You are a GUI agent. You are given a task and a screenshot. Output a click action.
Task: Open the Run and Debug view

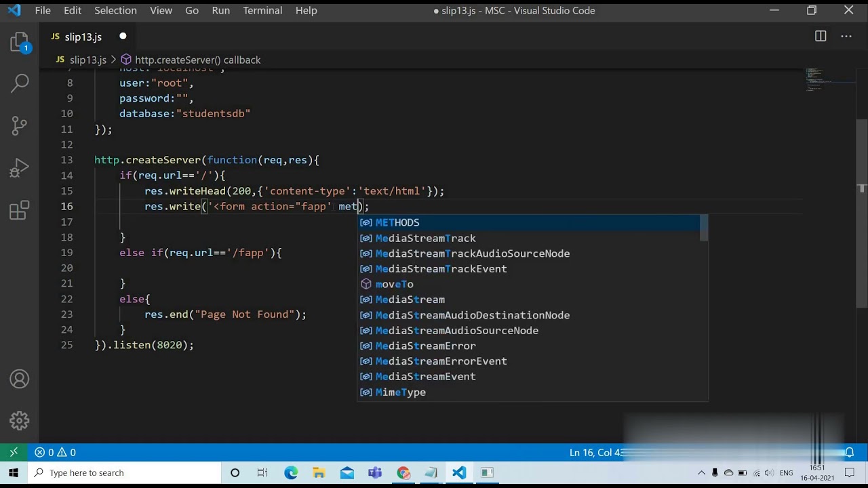tap(19, 167)
